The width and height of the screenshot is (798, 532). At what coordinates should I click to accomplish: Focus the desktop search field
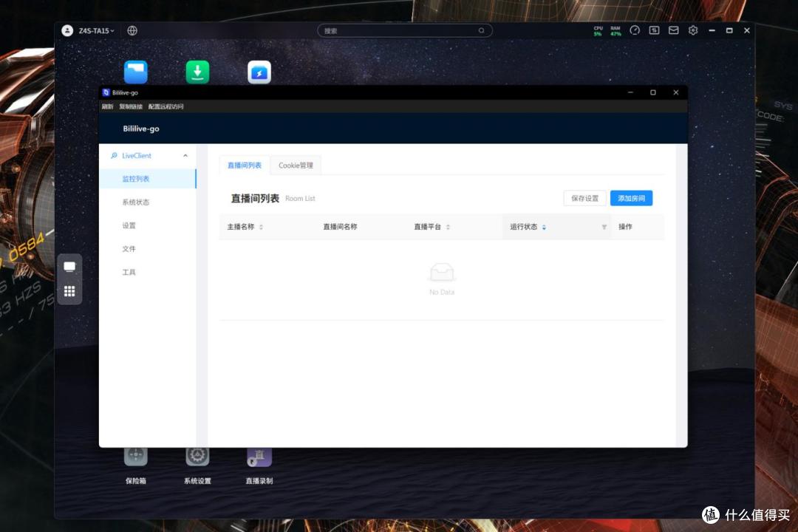point(405,30)
